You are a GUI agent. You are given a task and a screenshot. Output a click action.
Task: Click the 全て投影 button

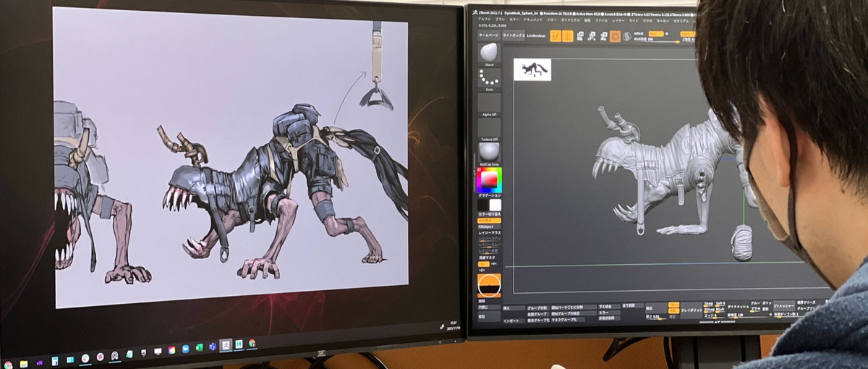[x=633, y=306]
